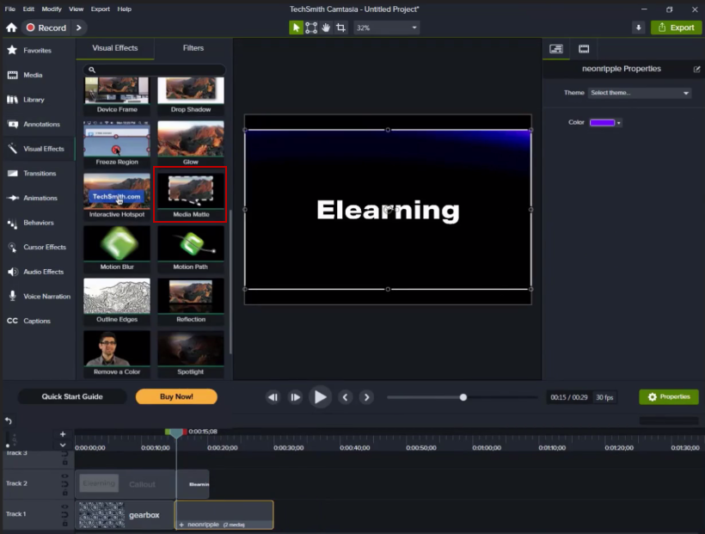Expand Record options chevron
705x534 pixels.
click(79, 28)
